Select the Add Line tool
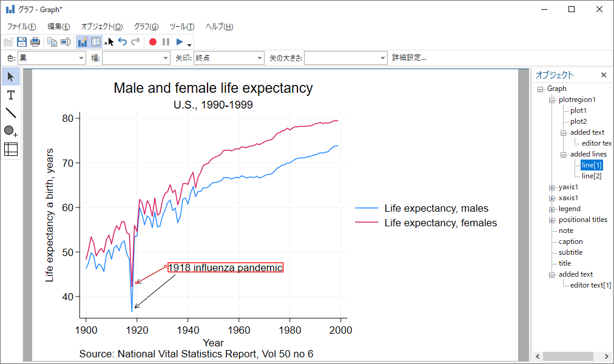The image size is (614, 364). pyautogui.click(x=11, y=113)
